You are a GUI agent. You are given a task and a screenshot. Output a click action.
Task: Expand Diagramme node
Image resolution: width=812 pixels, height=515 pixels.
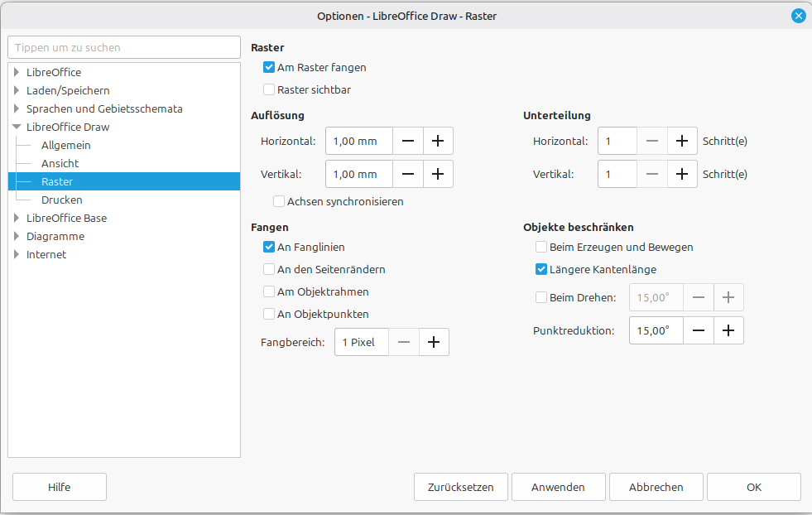coord(17,236)
